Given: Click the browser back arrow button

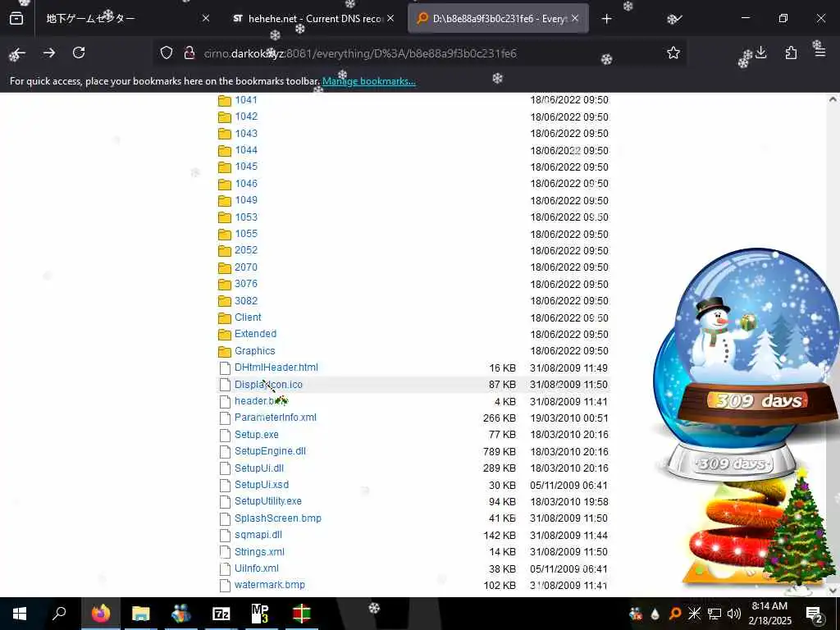Looking at the screenshot, I should pos(18,53).
